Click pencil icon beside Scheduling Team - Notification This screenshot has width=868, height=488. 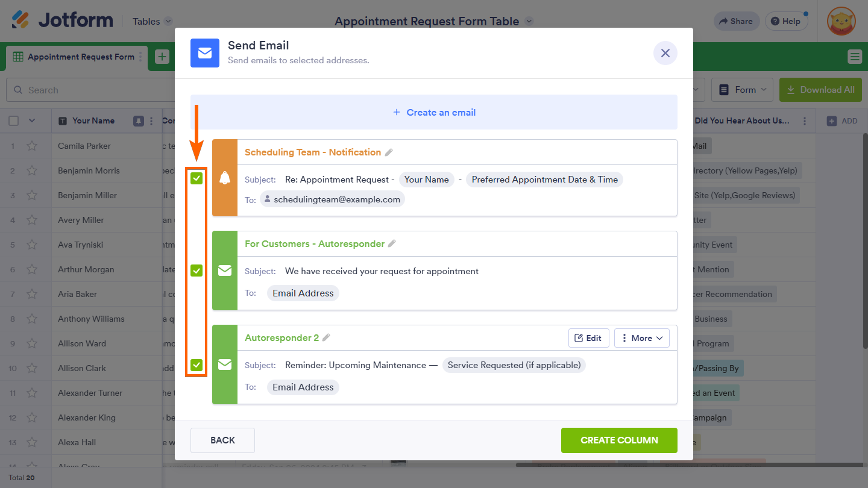coord(389,152)
